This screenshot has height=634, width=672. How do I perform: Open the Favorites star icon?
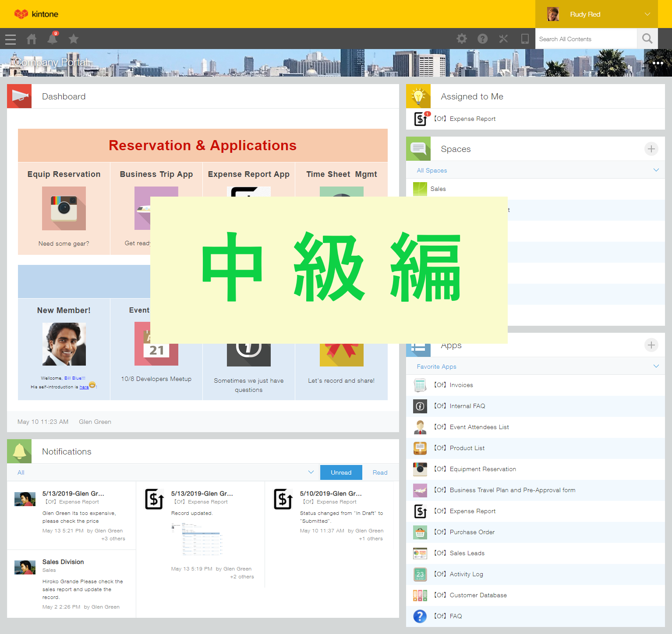click(x=74, y=39)
